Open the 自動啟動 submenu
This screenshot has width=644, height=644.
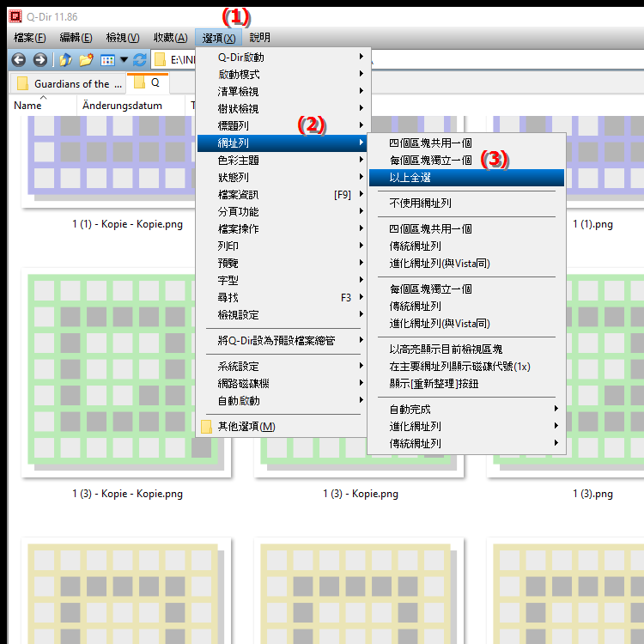[283, 401]
